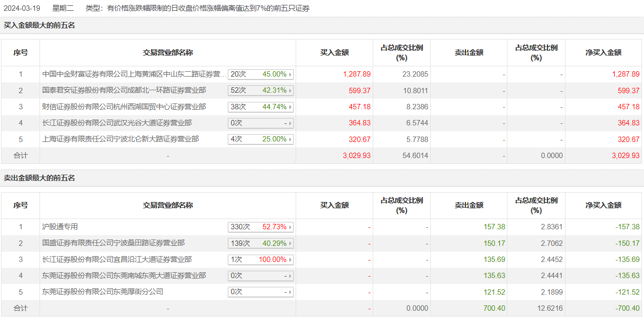The width and height of the screenshot is (644, 320).
Task: Select the 卖出金额最大的前五名 section heading
Action: [40, 178]
